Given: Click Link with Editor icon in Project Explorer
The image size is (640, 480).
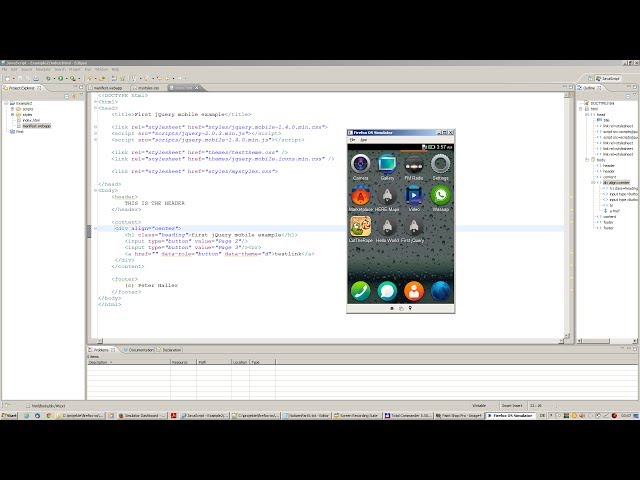Looking at the screenshot, I should tap(74, 96).
